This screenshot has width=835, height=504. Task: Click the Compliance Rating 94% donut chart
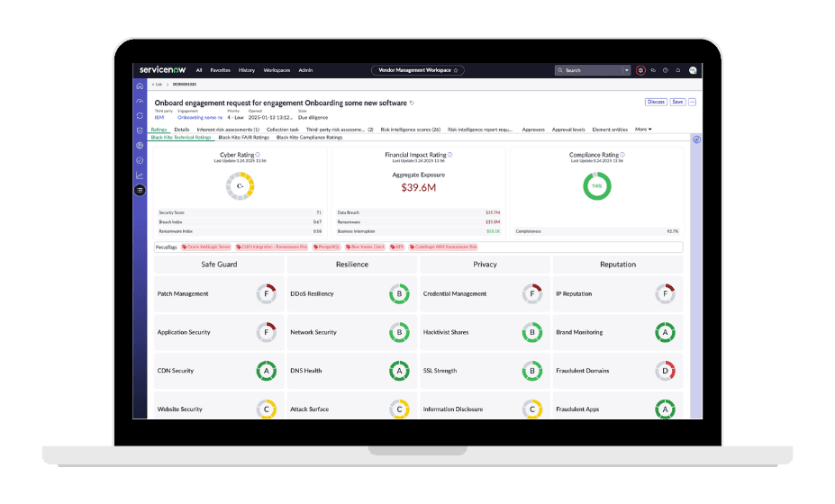[596, 186]
